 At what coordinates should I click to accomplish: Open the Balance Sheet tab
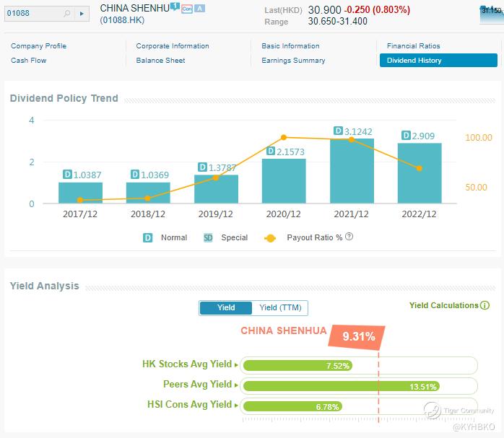160,61
